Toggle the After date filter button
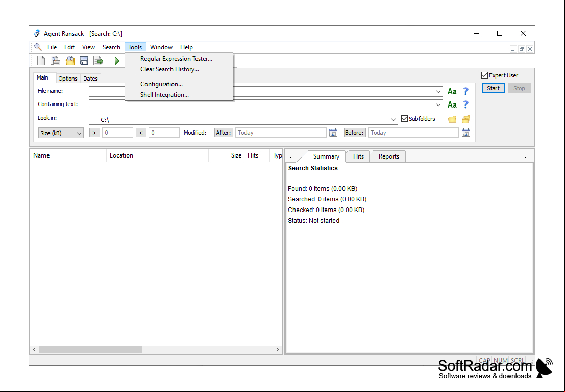Image resolution: width=565 pixels, height=392 pixels. click(224, 133)
